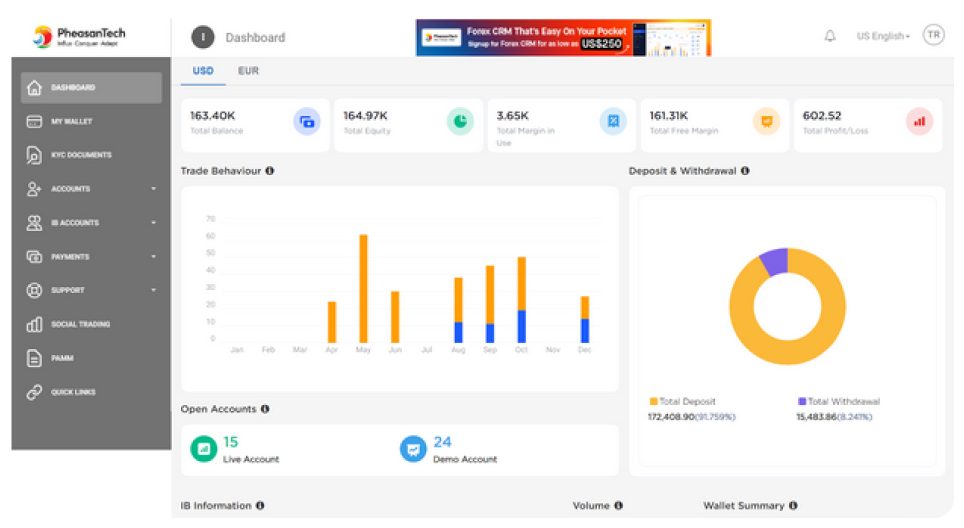Toggle the Total Deposit legend item
Viewport: 964px width, 528px height.
pos(684,401)
